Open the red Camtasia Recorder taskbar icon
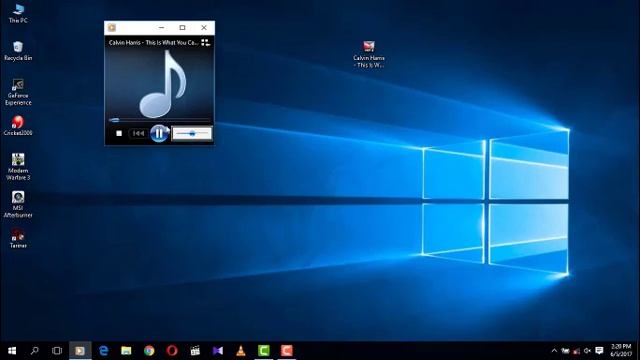 pos(287,351)
